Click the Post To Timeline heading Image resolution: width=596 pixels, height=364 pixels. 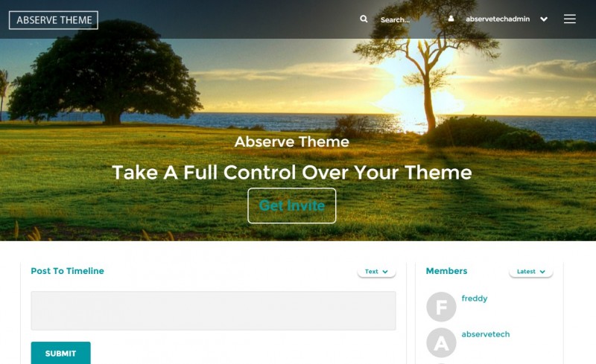tap(67, 271)
